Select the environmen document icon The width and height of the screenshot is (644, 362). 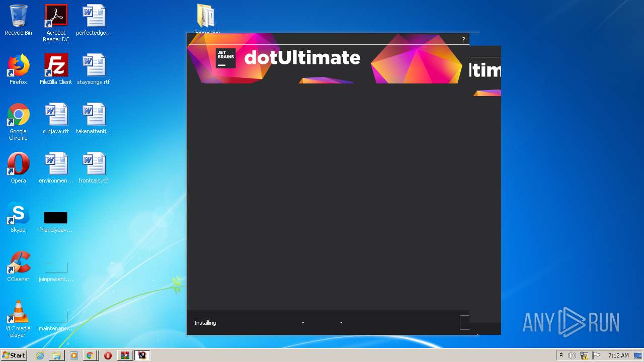click(x=56, y=168)
